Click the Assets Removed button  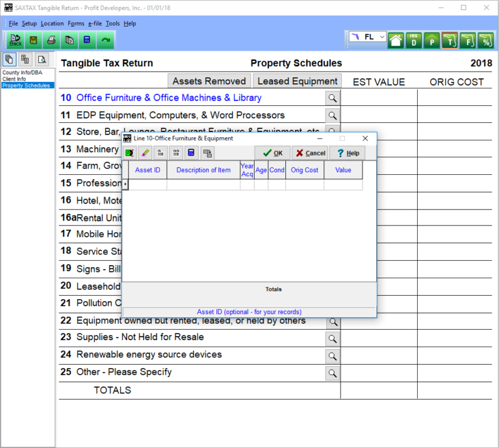tap(209, 81)
